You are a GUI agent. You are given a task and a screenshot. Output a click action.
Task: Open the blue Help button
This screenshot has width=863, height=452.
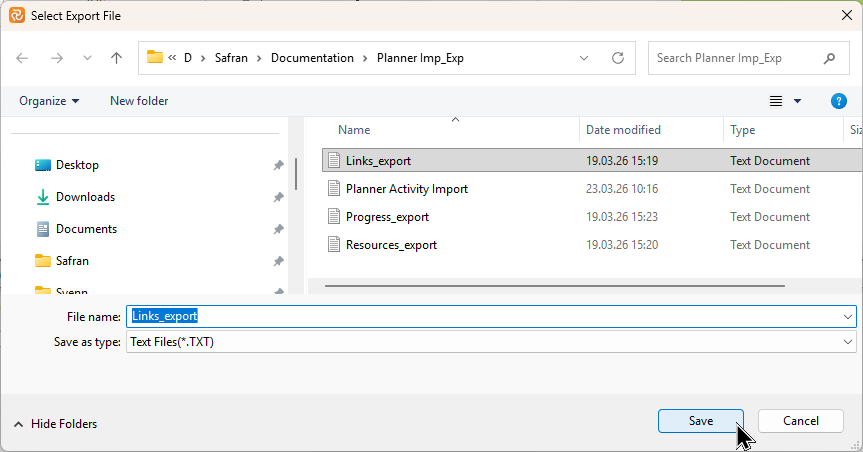(x=838, y=101)
